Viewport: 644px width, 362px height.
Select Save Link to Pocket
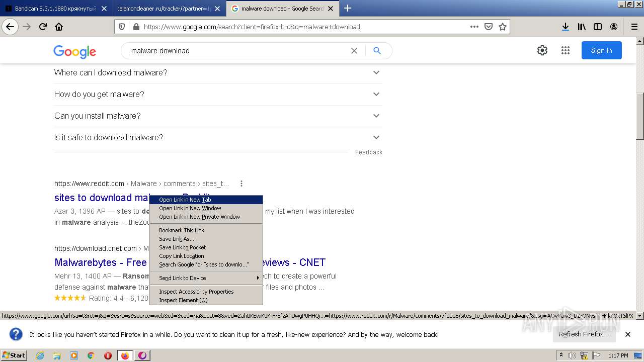click(x=206, y=247)
